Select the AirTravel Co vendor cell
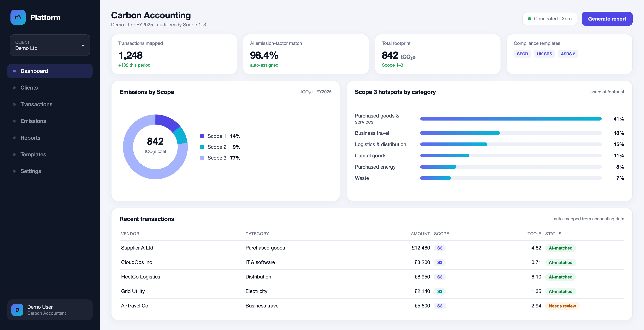644x330 pixels. [134, 306]
